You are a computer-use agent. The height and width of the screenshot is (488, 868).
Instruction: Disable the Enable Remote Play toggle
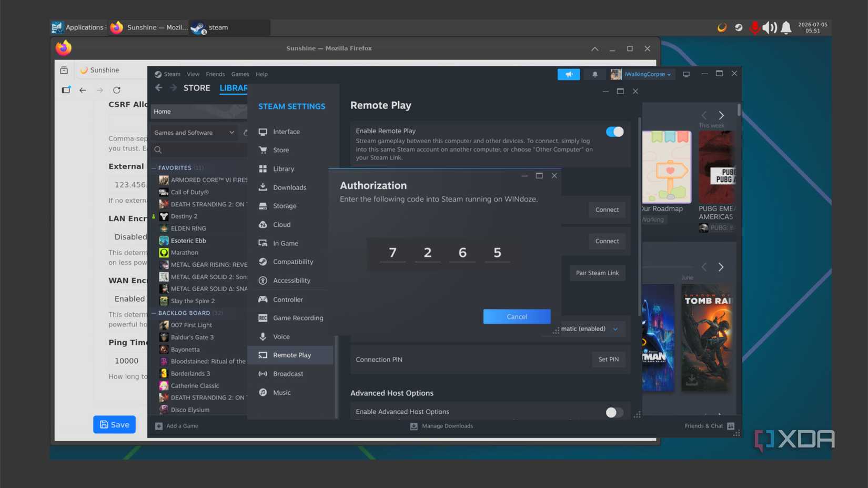[x=614, y=132]
